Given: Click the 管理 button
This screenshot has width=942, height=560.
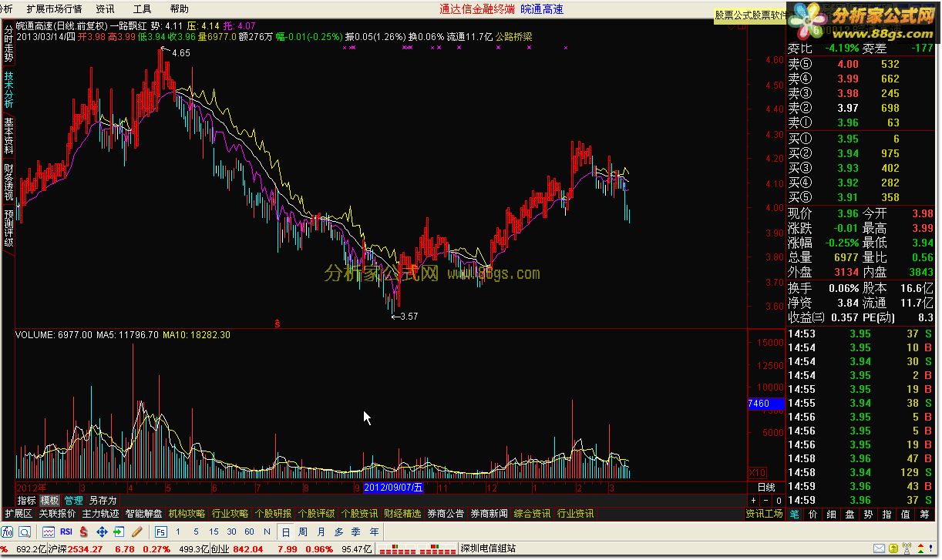Looking at the screenshot, I should coord(73,501).
